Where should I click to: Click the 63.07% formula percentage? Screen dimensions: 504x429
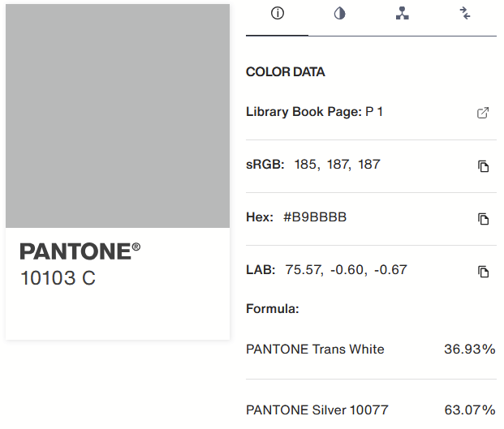tap(469, 410)
